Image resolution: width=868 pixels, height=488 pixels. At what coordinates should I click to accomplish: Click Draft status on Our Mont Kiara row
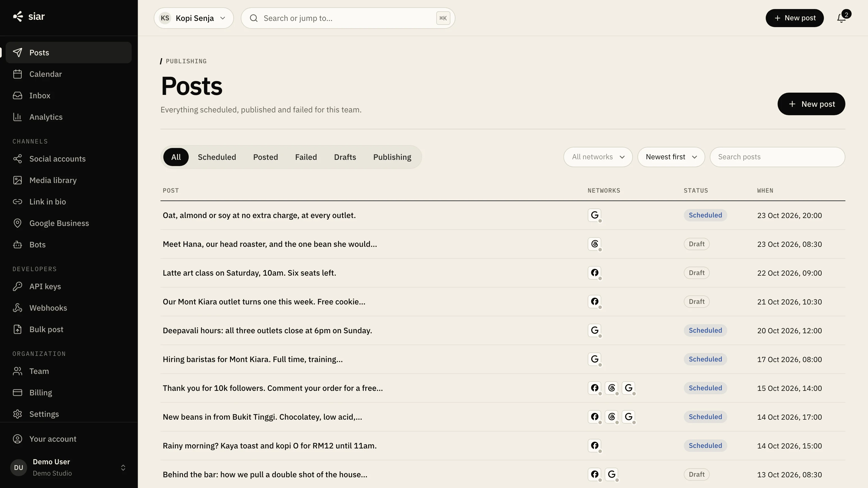coord(696,302)
